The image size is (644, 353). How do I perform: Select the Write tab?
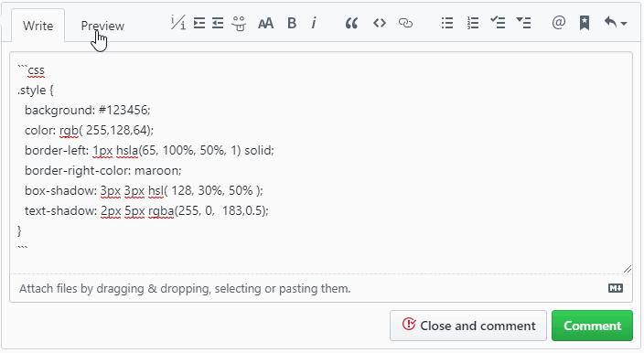pos(38,26)
